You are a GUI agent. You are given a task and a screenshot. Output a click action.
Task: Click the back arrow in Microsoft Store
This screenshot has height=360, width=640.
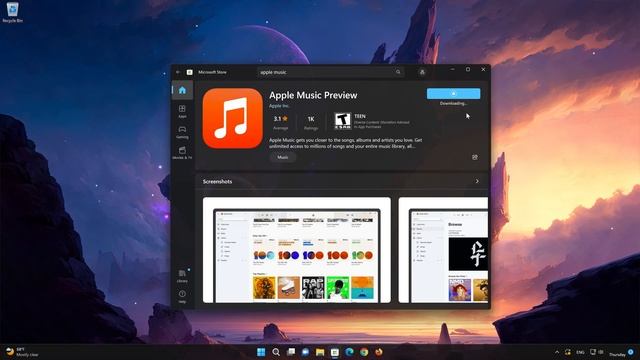pyautogui.click(x=178, y=72)
